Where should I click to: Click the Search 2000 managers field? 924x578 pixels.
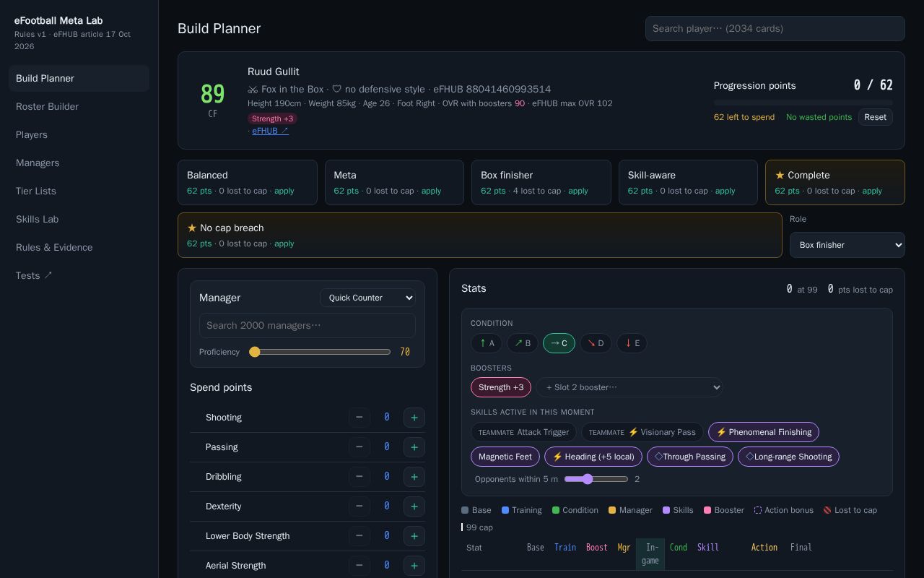pos(308,326)
